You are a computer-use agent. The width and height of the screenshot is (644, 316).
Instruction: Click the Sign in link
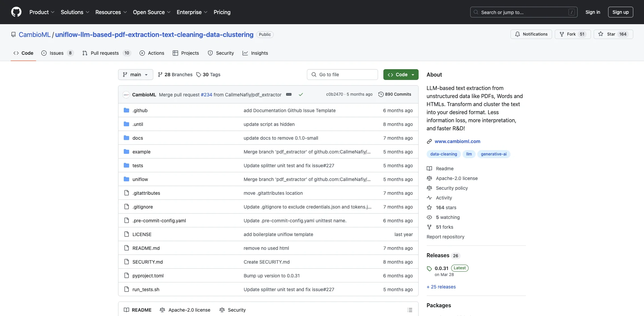click(x=593, y=12)
